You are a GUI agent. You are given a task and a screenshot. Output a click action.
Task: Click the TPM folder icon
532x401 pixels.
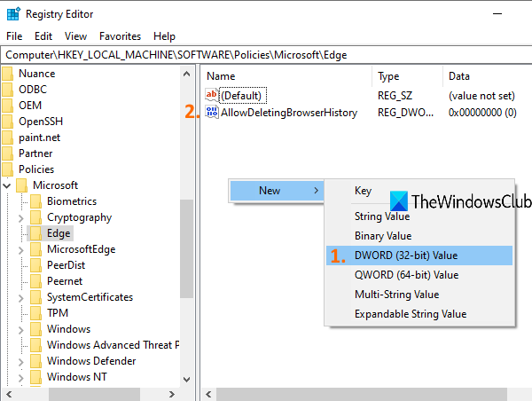coord(35,313)
